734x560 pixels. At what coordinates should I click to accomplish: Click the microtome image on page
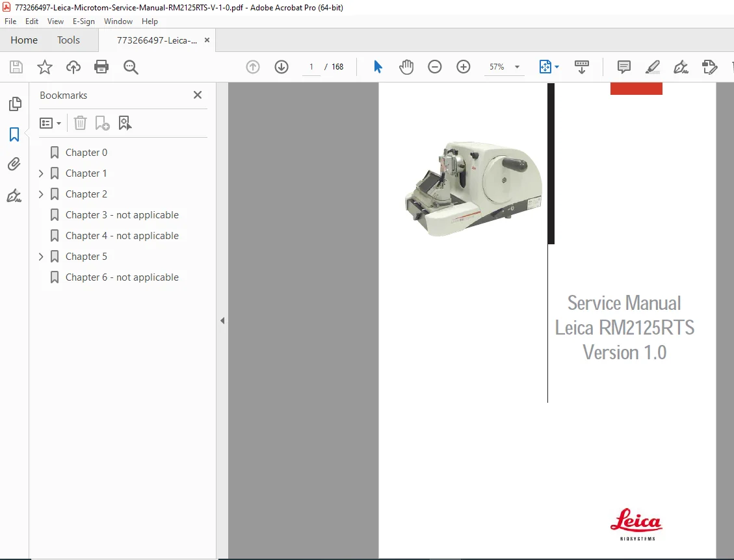pyautogui.click(x=473, y=190)
